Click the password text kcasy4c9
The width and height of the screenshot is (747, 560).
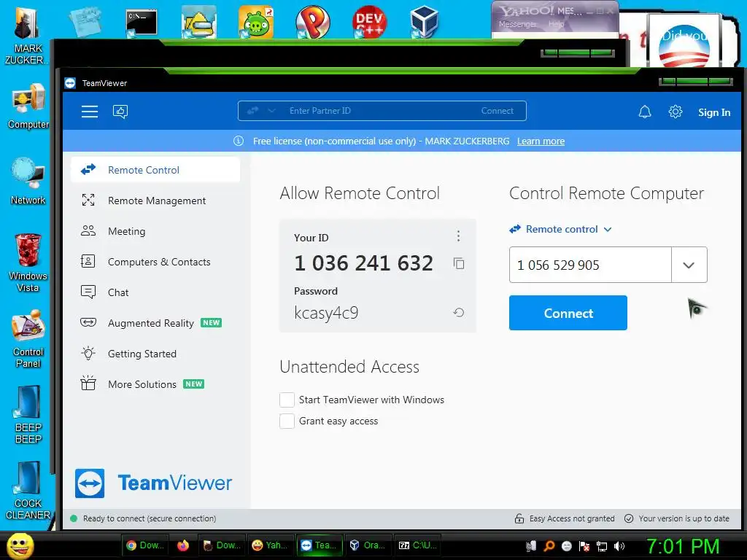pos(326,313)
